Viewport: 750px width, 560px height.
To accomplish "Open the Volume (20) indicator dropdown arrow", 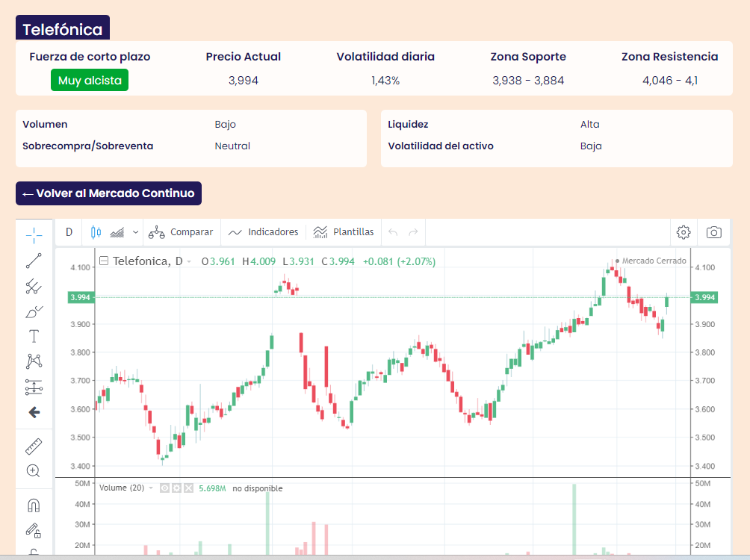I will click(x=151, y=488).
